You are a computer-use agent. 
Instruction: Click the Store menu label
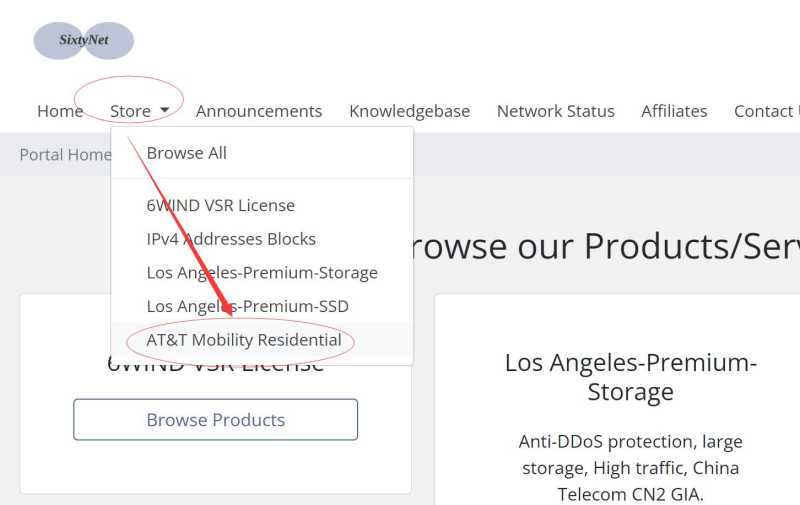[130, 111]
